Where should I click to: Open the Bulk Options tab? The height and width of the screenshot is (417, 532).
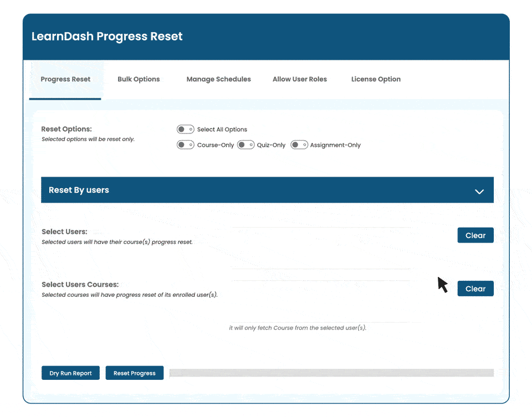coord(139,79)
